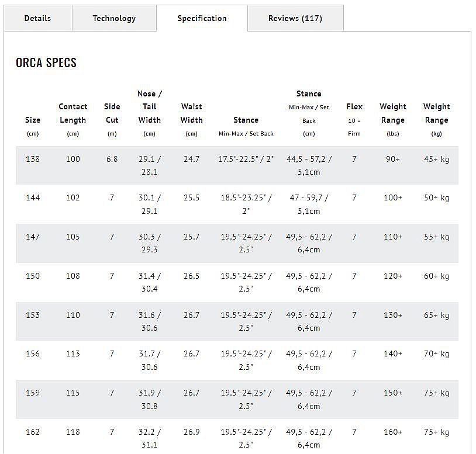Switch to the Technology tab
476x454 pixels.
click(x=114, y=18)
